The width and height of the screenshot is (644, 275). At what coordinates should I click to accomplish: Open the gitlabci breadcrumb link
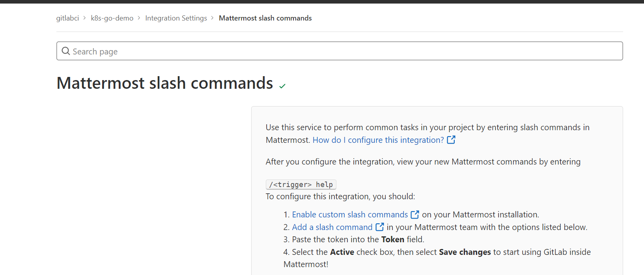pyautogui.click(x=67, y=18)
